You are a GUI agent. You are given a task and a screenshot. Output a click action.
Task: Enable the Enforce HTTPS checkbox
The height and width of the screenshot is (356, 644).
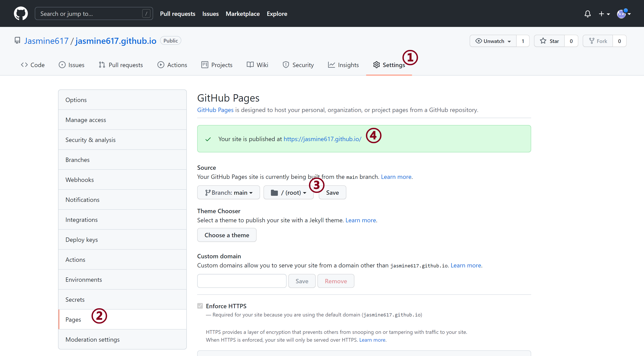[x=200, y=306]
